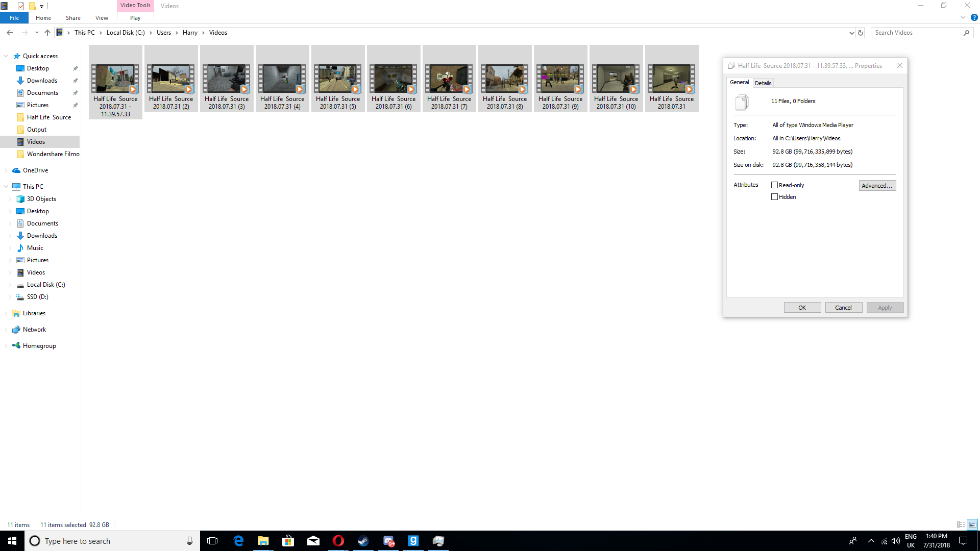
Task: Open the Home ribbon tab
Action: pyautogui.click(x=43, y=18)
